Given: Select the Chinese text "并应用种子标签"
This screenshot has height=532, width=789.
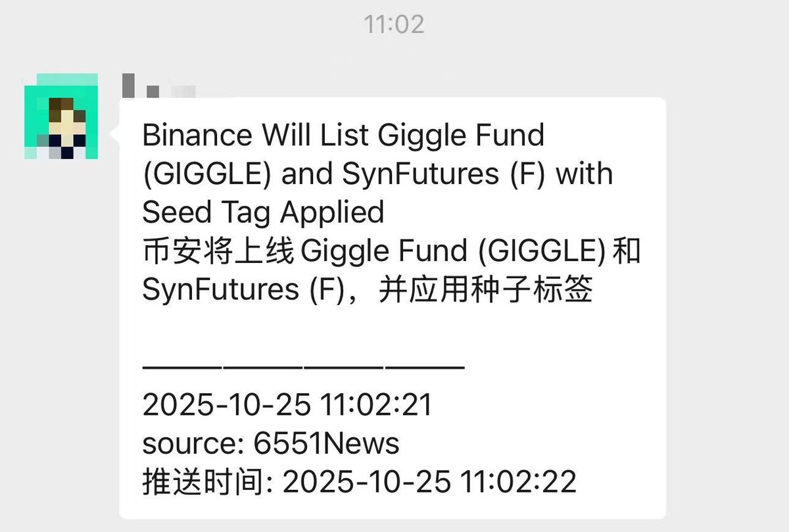Looking at the screenshot, I should coord(486,290).
